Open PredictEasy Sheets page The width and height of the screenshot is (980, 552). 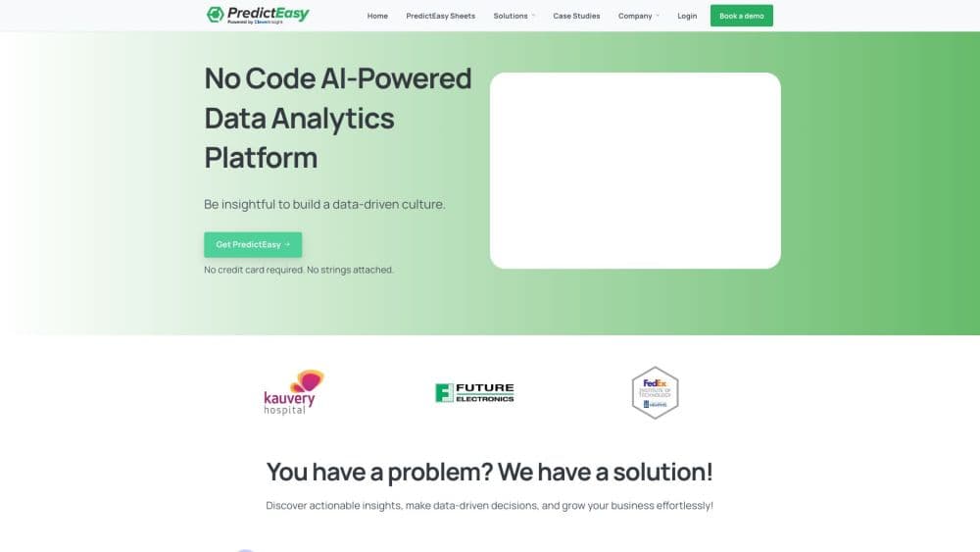coord(441,16)
